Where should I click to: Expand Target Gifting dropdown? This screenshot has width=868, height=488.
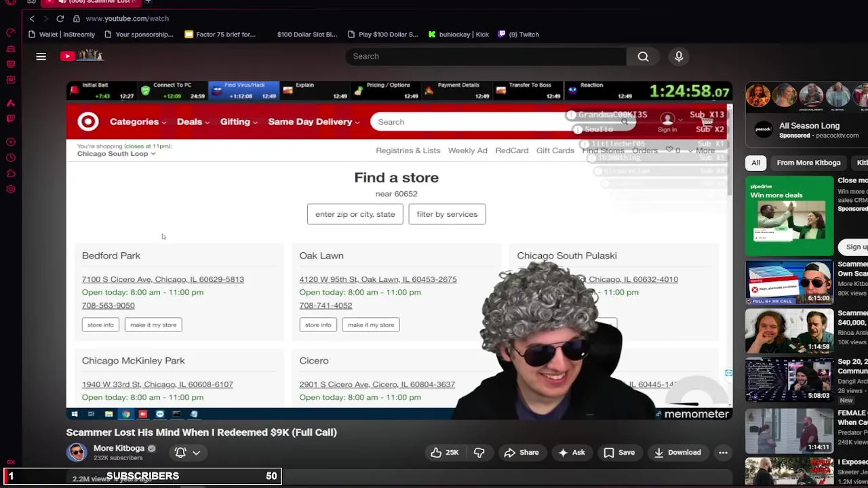239,121
